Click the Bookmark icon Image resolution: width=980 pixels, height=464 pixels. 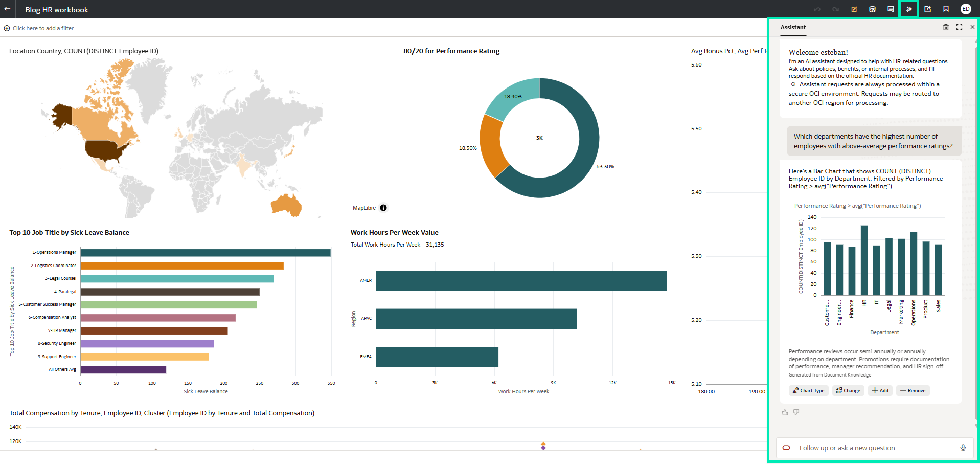click(x=946, y=9)
